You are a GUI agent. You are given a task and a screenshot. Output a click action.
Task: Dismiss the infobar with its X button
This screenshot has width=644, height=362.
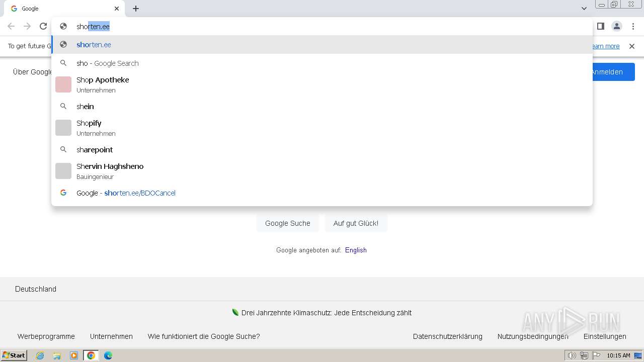click(x=632, y=46)
